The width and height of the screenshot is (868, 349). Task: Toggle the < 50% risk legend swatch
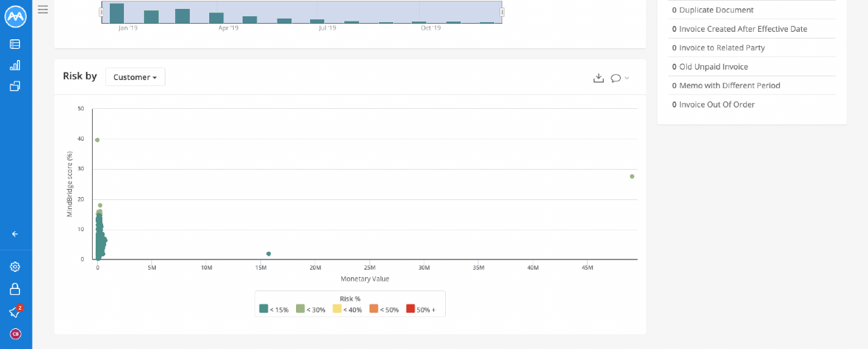374,310
